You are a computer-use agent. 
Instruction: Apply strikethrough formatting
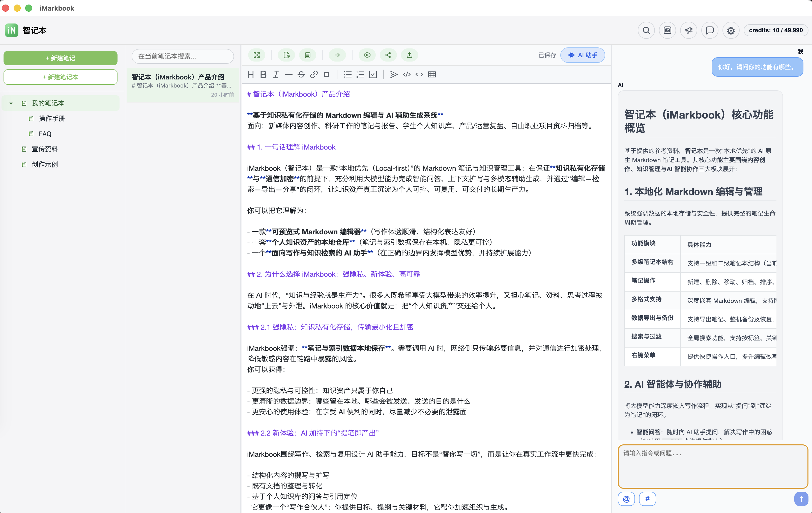[x=301, y=74]
